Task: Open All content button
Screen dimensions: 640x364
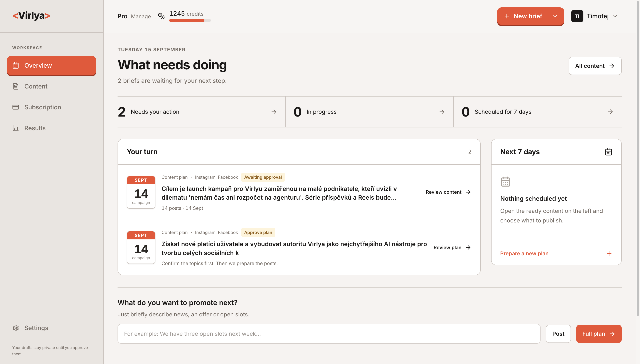Action: (595, 66)
